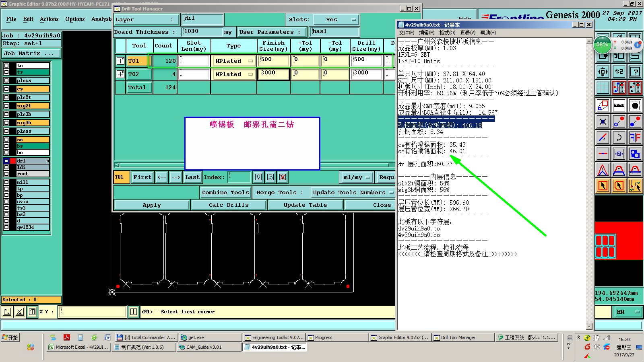Enable the ss layer checkbox

(x=6, y=140)
